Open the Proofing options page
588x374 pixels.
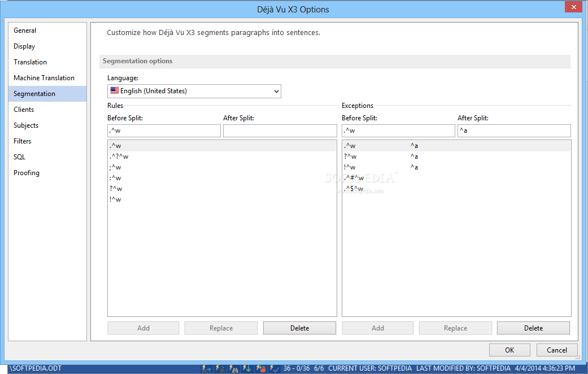pyautogui.click(x=47, y=172)
